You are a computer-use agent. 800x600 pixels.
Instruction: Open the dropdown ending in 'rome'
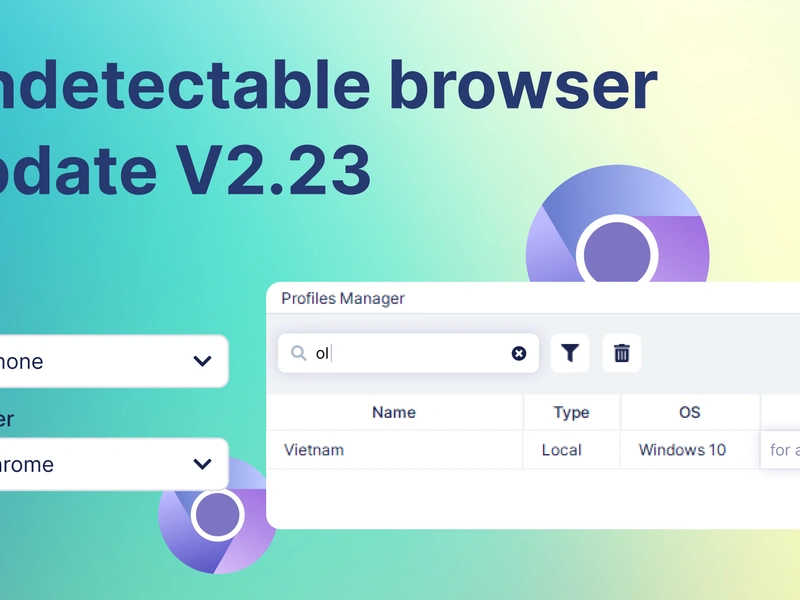[x=114, y=464]
